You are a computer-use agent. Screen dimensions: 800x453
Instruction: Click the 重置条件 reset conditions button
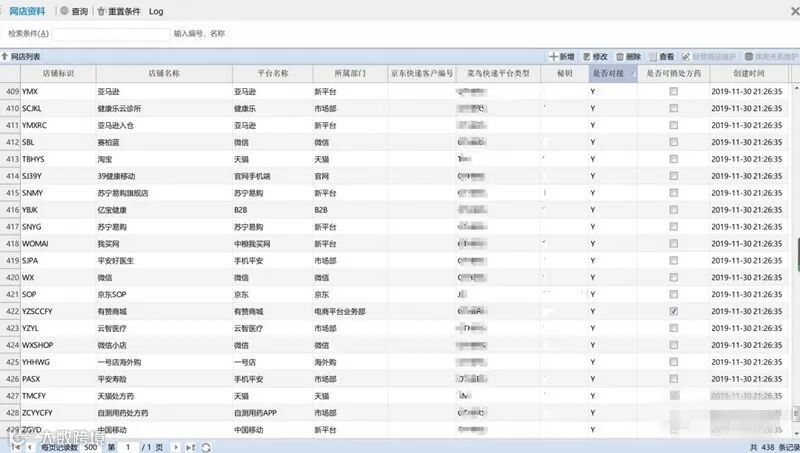pos(119,11)
